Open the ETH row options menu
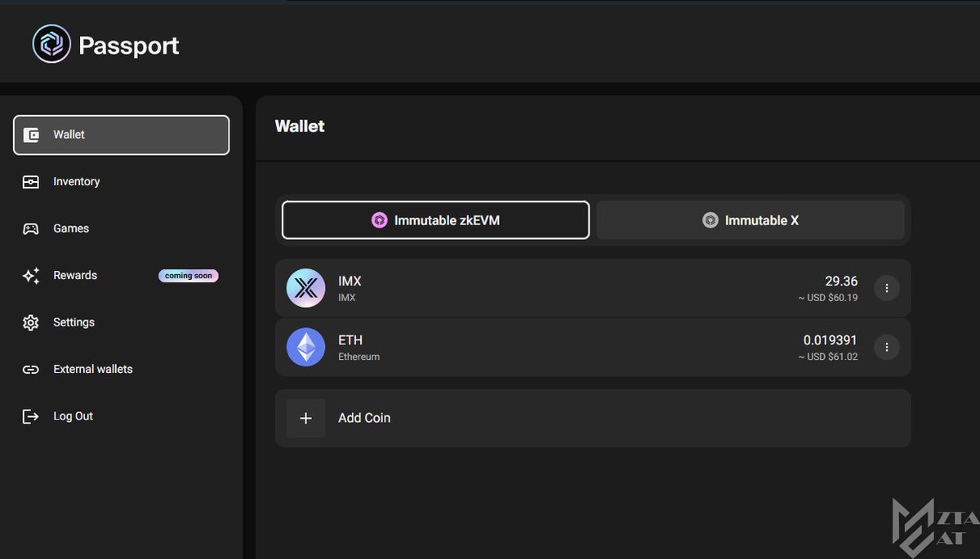This screenshot has height=559, width=980. tap(887, 347)
